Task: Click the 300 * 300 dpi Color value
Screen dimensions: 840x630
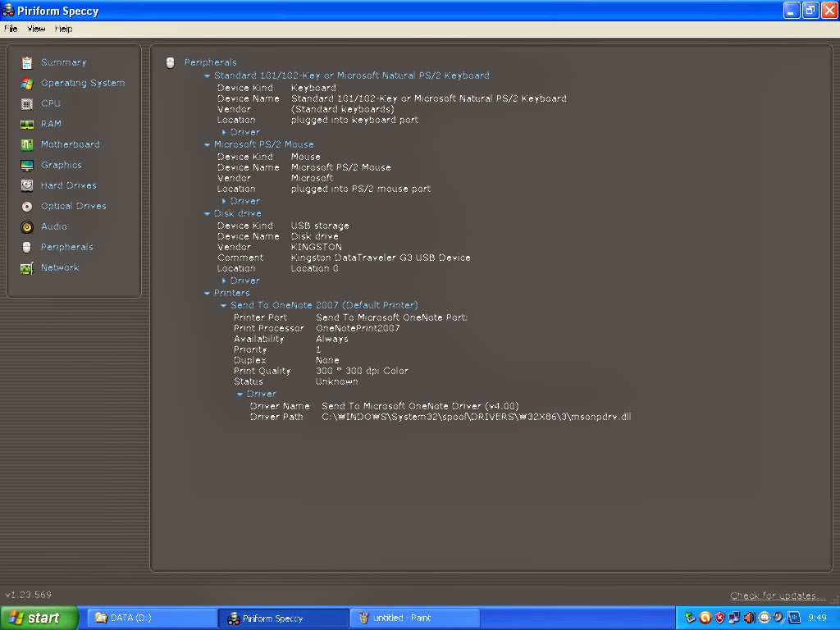Action: click(362, 371)
